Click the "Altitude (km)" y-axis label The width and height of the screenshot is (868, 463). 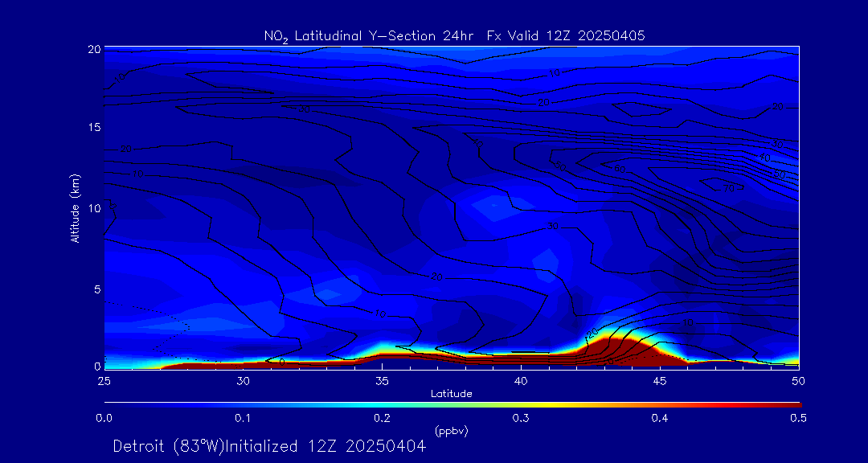coord(75,207)
